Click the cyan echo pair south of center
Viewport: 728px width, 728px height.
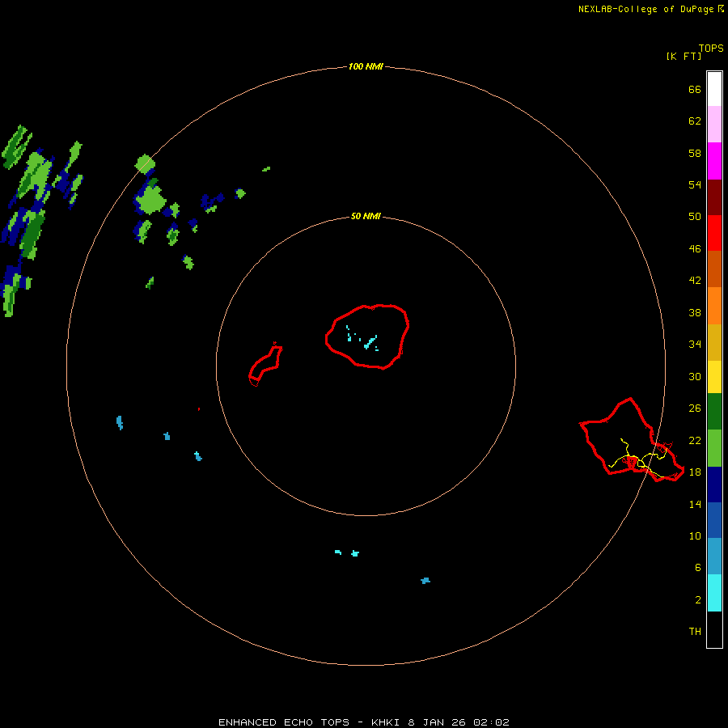tap(347, 552)
